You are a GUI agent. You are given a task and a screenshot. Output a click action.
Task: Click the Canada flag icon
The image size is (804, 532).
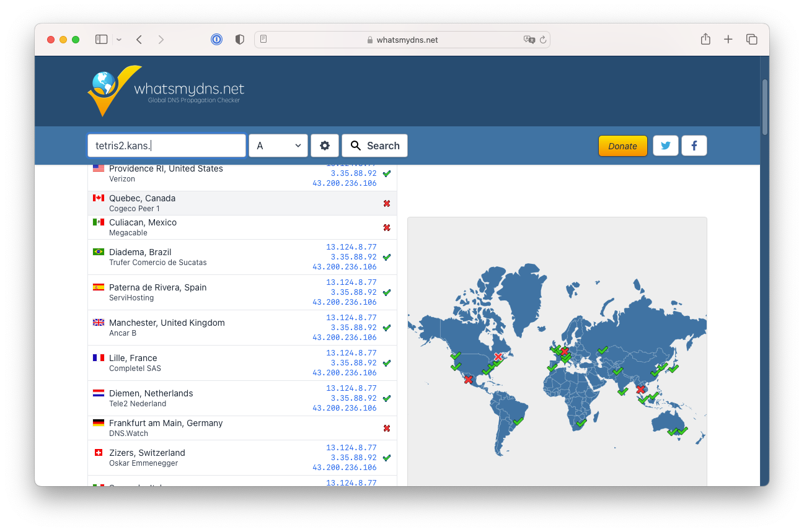(x=99, y=198)
